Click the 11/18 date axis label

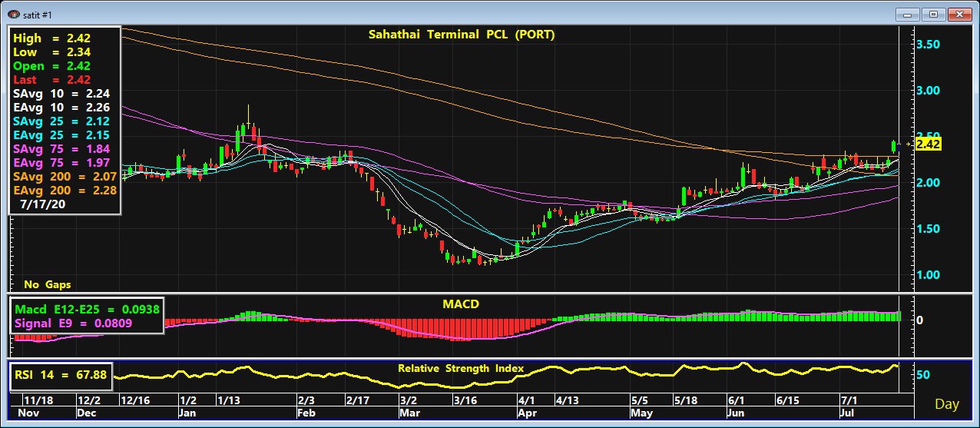click(x=37, y=400)
